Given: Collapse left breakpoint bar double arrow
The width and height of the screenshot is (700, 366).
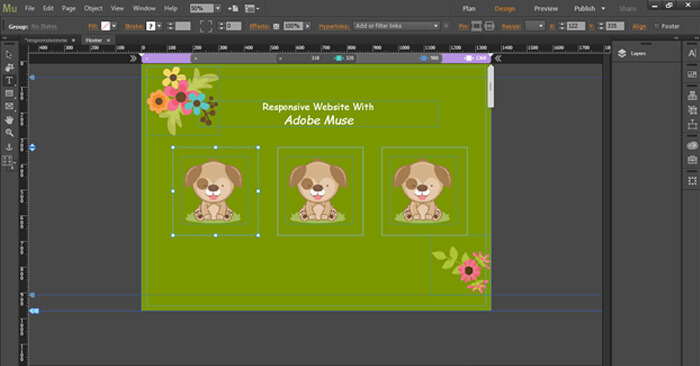Looking at the screenshot, I should [133, 58].
